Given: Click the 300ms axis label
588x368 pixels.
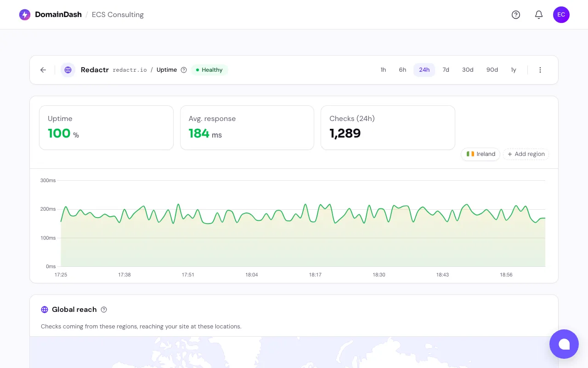Looking at the screenshot, I should coord(48,180).
